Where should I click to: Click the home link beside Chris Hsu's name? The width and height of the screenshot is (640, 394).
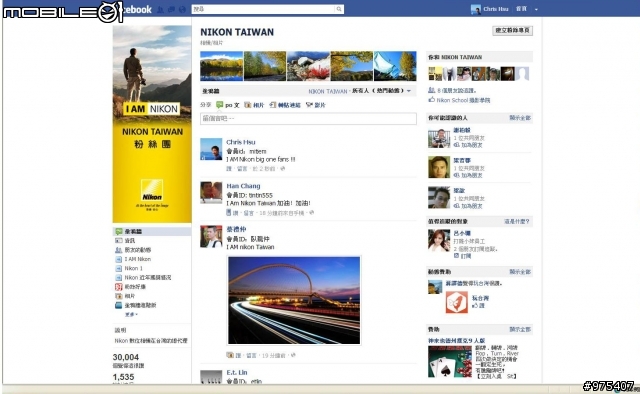(x=521, y=9)
